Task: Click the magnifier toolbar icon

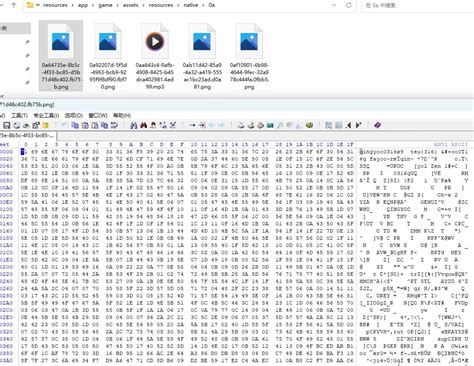Action: pyautogui.click(x=280, y=125)
